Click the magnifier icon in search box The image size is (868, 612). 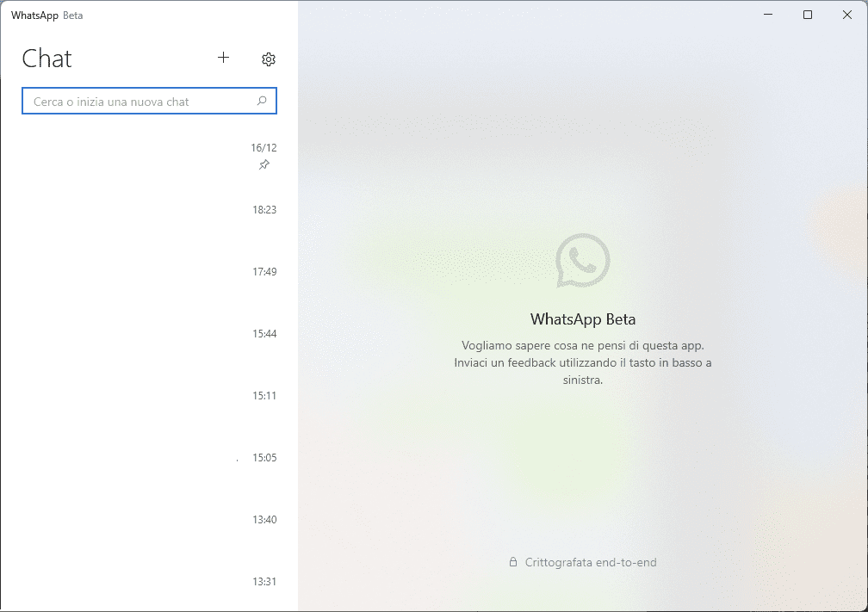262,102
